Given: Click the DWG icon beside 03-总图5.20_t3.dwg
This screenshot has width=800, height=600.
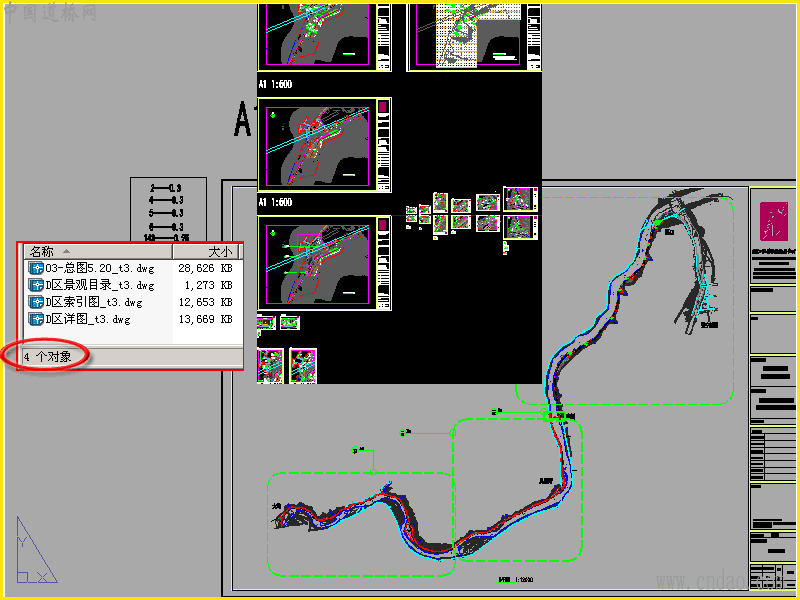Looking at the screenshot, I should [36, 268].
